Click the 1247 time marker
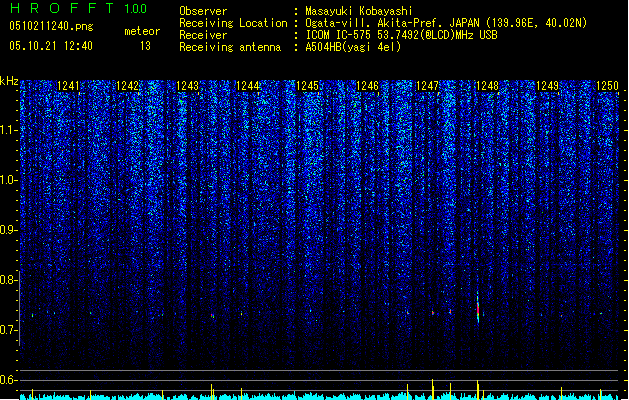The width and height of the screenshot is (629, 400). 428,86
